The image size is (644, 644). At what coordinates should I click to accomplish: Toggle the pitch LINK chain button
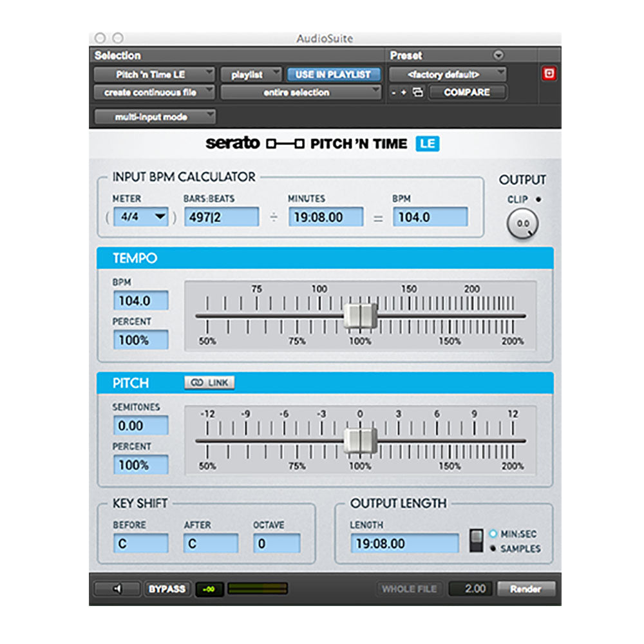coord(209,383)
